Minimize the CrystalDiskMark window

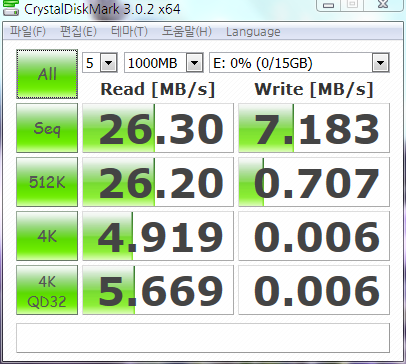329,5
